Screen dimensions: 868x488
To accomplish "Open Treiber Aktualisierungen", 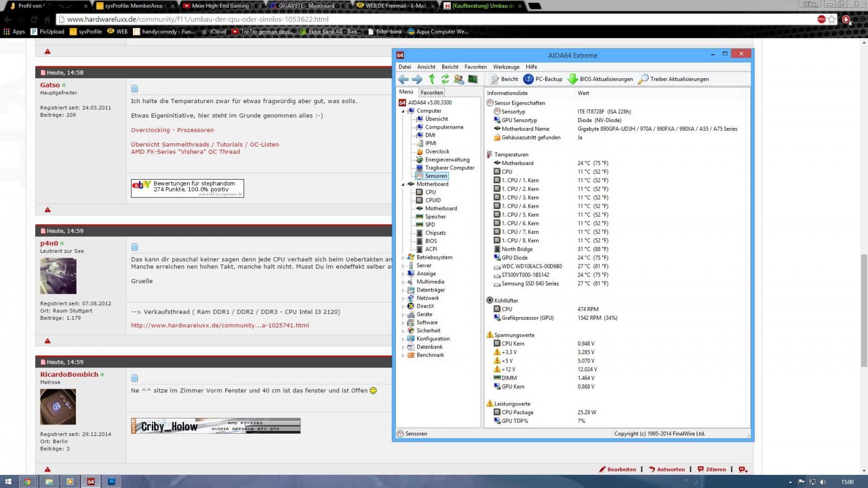I will pyautogui.click(x=673, y=79).
